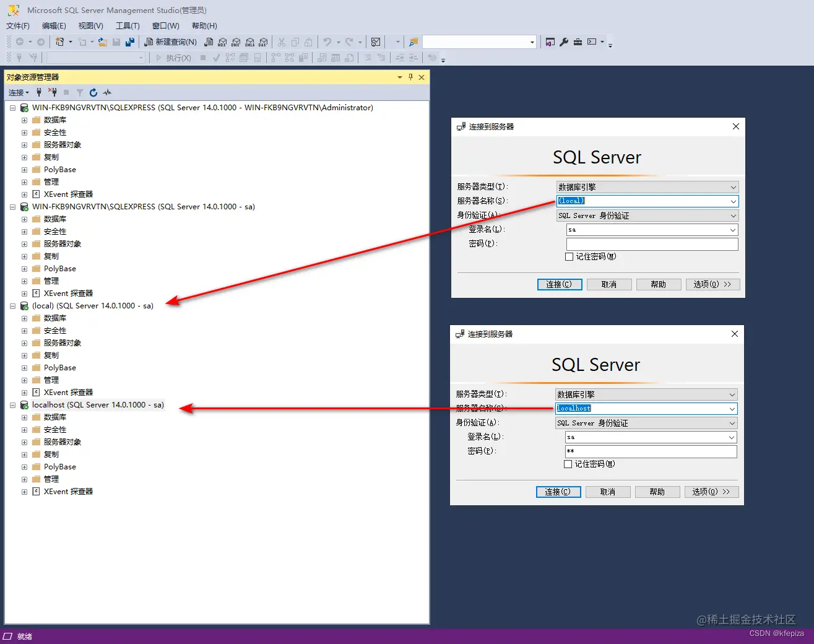
Task: Click 连接(C) in the (local) dialog
Action: (559, 284)
